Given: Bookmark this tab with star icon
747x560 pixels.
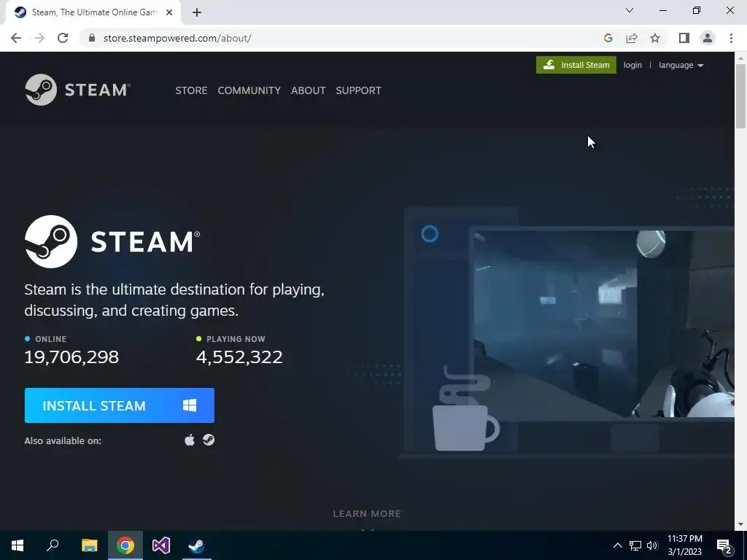Looking at the screenshot, I should pyautogui.click(x=655, y=38).
